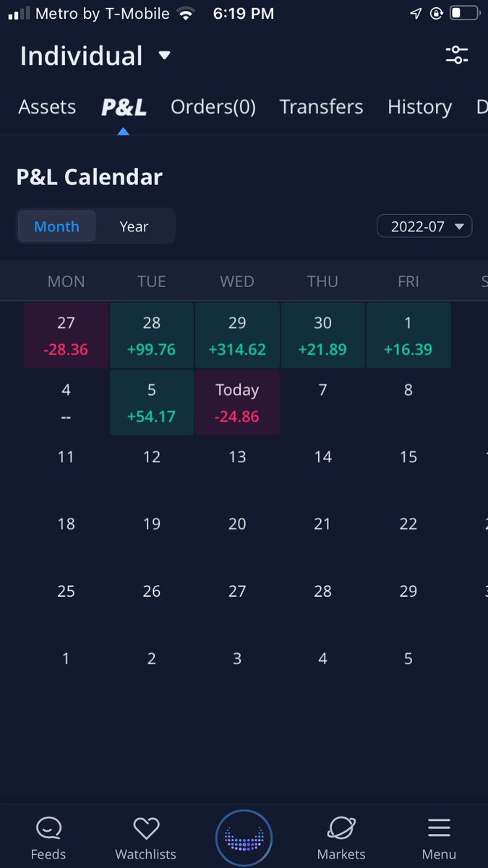Select June 30 cell showing +21.89
The image size is (488, 868).
(322, 336)
